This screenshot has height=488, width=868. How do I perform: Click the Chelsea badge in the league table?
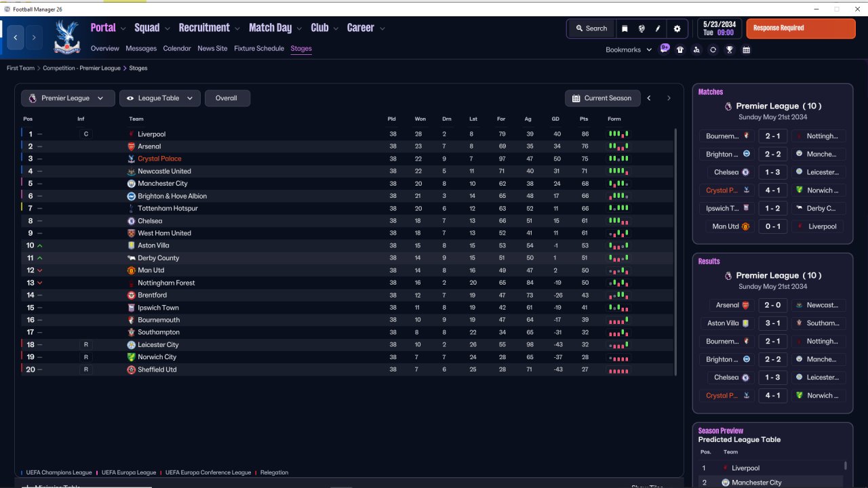point(132,221)
